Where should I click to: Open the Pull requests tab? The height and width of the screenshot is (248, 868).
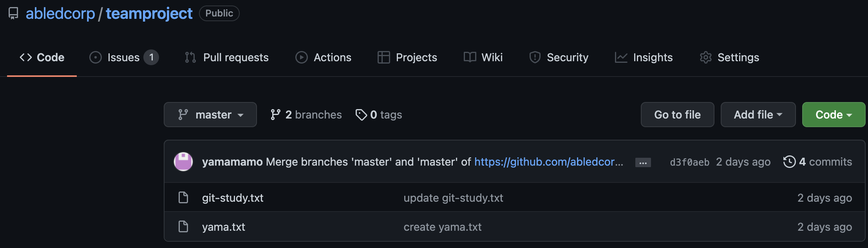(227, 57)
